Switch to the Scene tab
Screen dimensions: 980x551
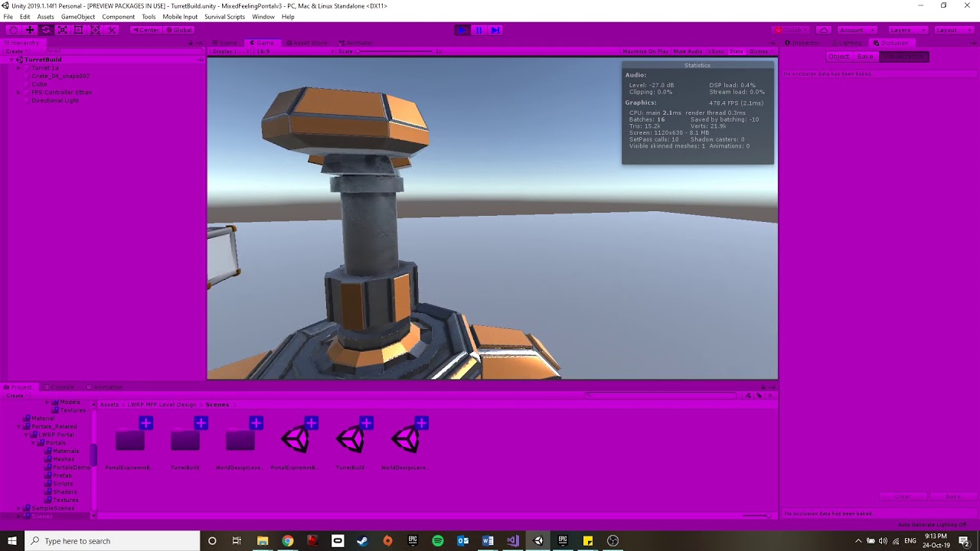click(226, 43)
